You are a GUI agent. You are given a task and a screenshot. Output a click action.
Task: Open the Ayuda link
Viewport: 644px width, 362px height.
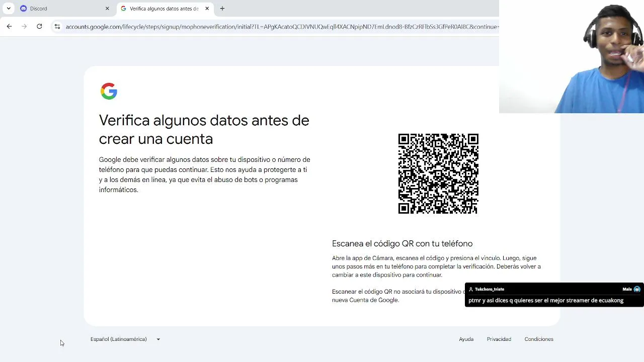466,339
